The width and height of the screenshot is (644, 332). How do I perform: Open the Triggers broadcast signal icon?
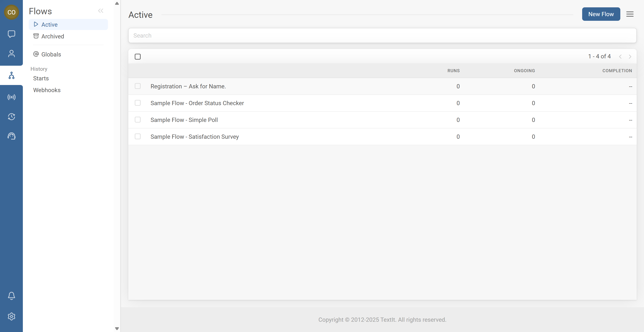click(x=11, y=97)
